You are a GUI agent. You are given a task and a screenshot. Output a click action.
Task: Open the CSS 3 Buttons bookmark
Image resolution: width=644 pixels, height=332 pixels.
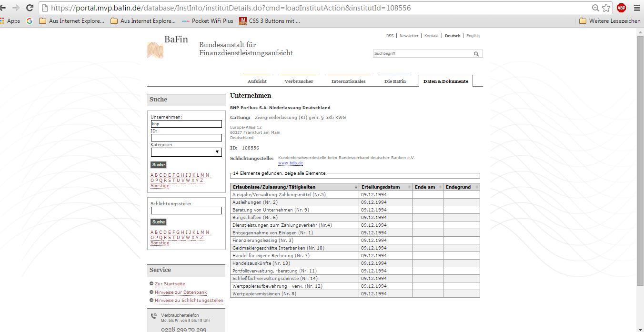270,21
